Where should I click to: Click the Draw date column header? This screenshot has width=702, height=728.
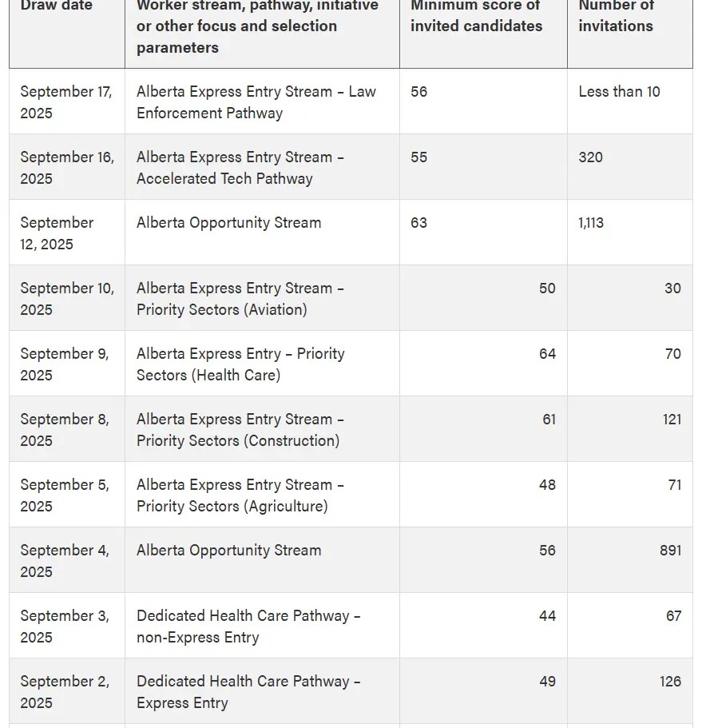(x=57, y=6)
